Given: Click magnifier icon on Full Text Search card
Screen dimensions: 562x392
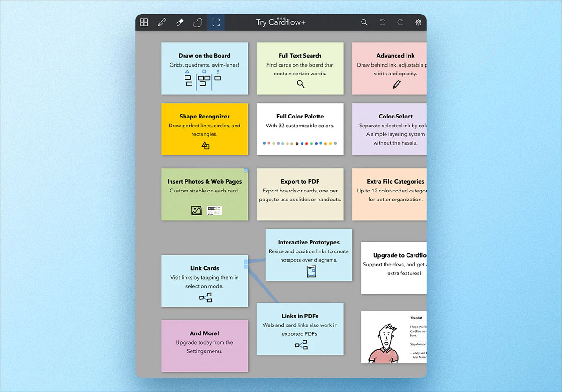Looking at the screenshot, I should pyautogui.click(x=301, y=84).
